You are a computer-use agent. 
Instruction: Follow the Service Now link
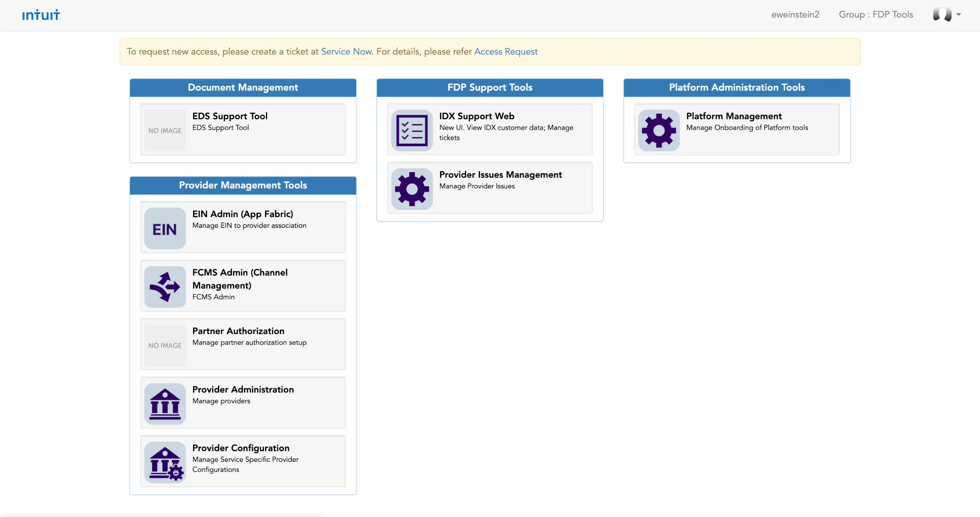pos(346,51)
